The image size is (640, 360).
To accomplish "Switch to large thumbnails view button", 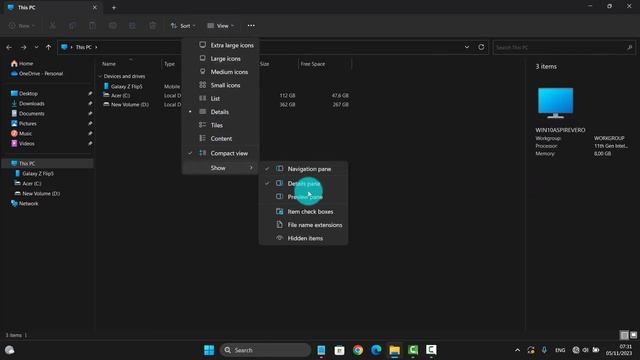I will point(633,335).
